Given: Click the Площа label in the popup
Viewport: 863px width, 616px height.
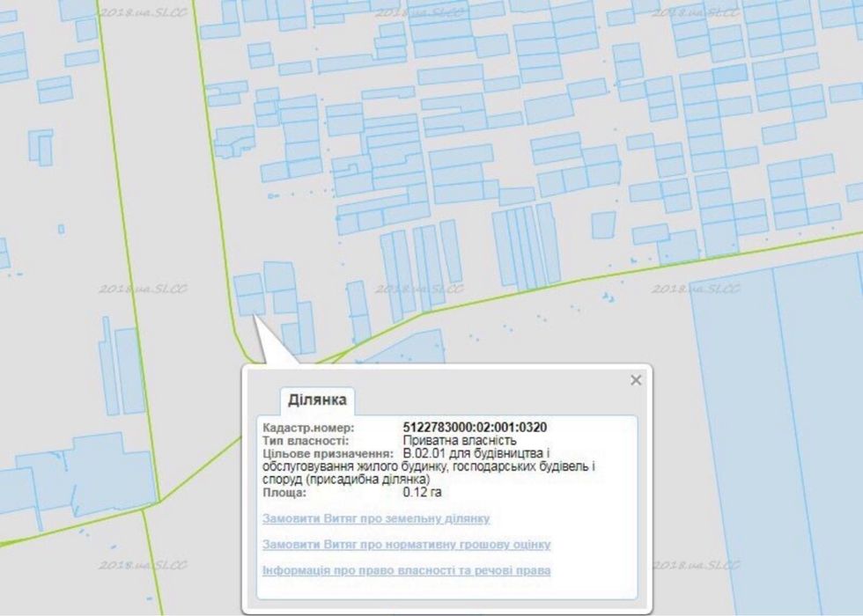Looking at the screenshot, I should tap(284, 492).
